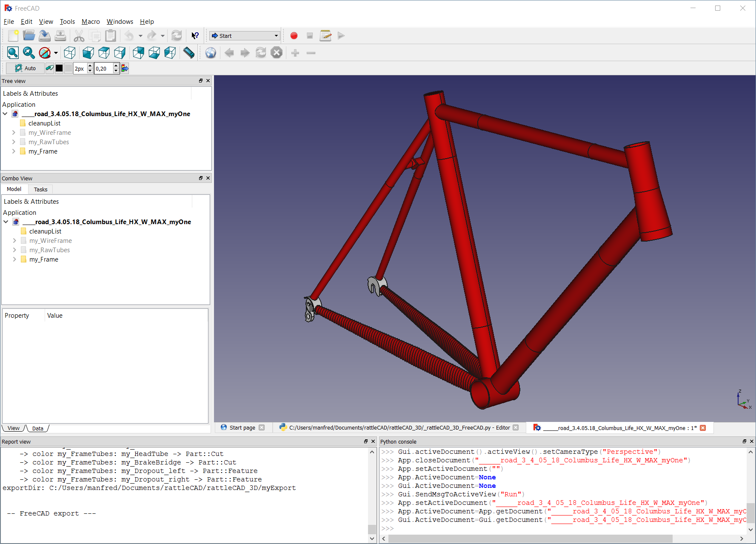The width and height of the screenshot is (756, 544).
Task: Click the Redo arrow icon
Action: pos(151,36)
